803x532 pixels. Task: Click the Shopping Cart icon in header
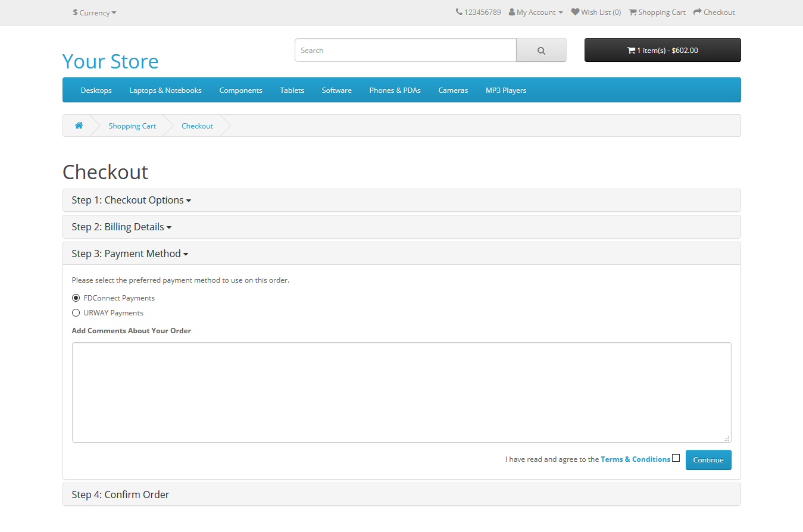coord(633,12)
